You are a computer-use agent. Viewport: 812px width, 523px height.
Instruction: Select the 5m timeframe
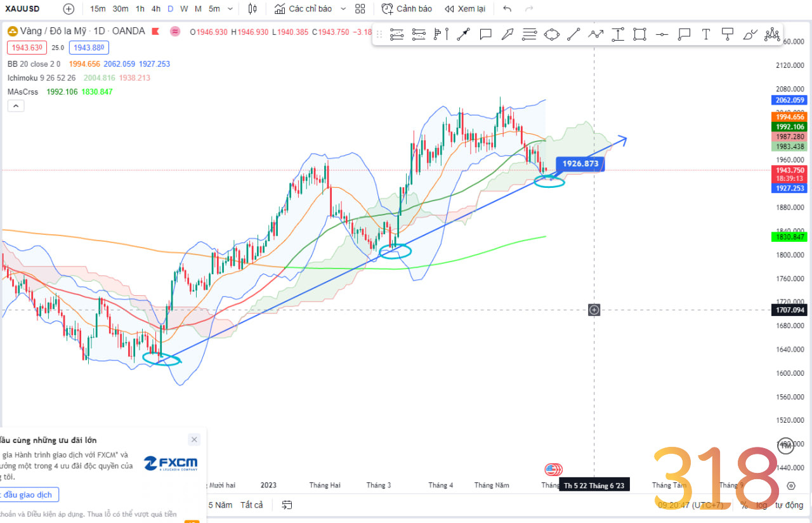click(214, 9)
